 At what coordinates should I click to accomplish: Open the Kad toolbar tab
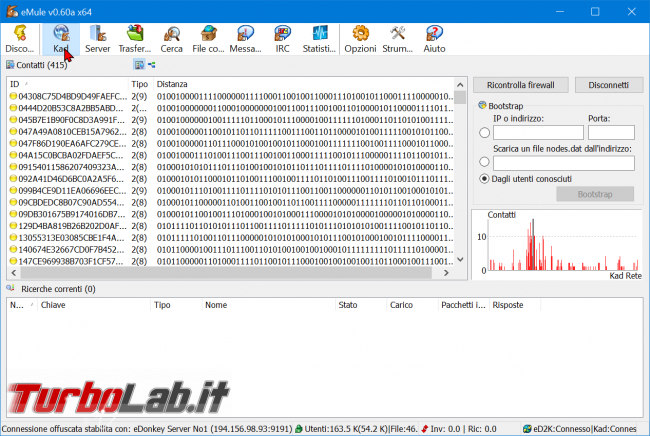(61, 39)
